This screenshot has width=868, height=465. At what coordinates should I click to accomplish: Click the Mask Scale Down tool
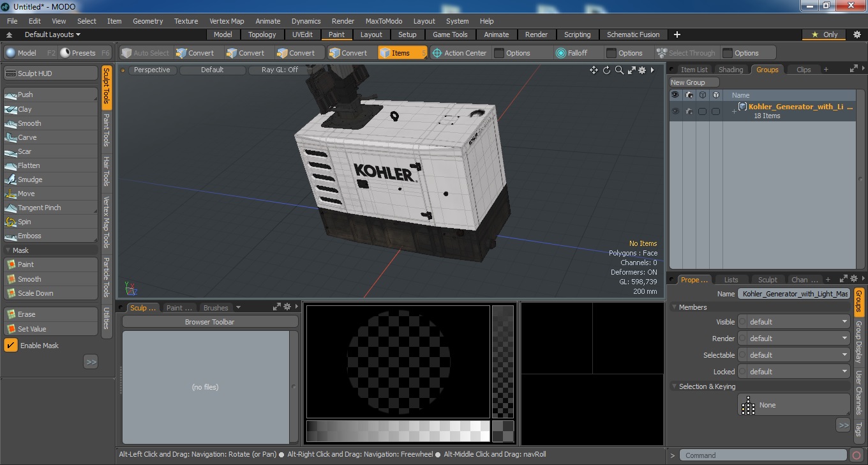[50, 293]
